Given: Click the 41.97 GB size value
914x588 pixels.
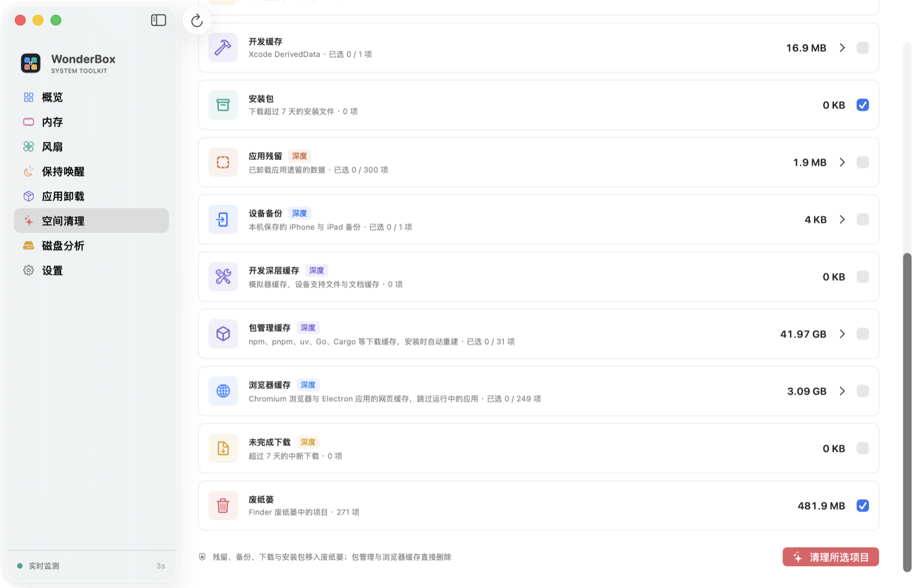Looking at the screenshot, I should (803, 334).
